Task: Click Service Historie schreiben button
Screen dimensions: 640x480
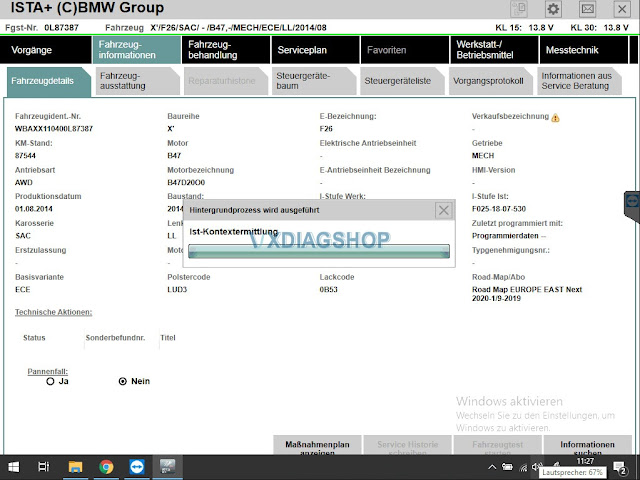Action: tap(407, 445)
